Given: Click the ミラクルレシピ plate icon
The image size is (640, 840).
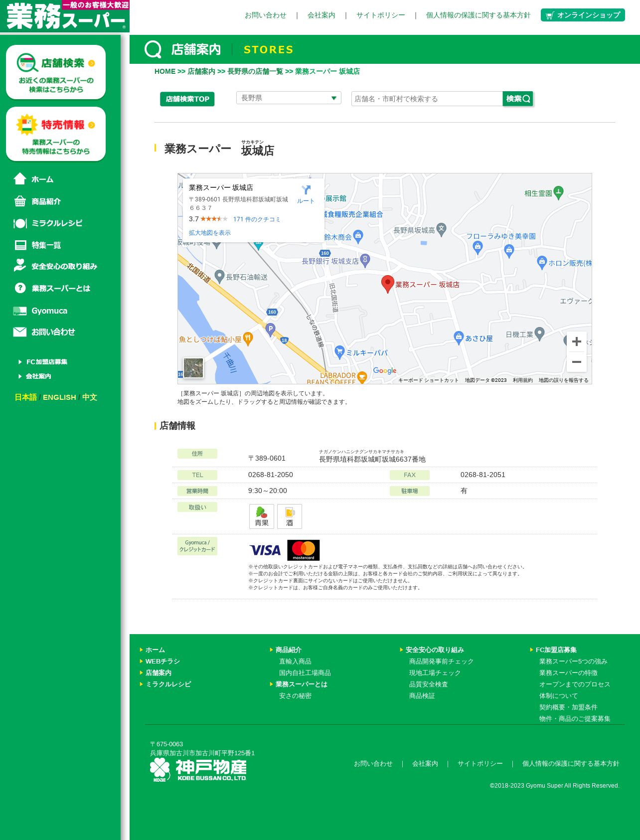Looking at the screenshot, I should point(20,223).
